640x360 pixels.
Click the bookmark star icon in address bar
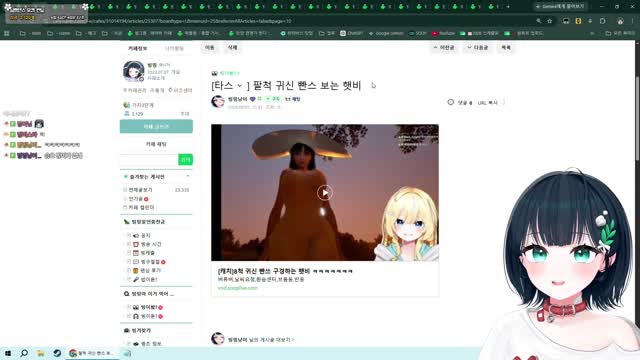pyautogui.click(x=550, y=21)
